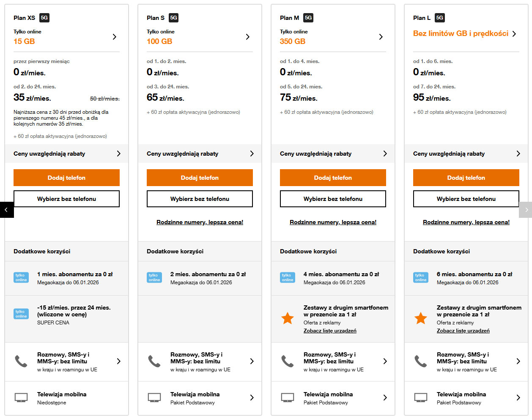Screen dimensions: 532x420
Task: Expand 'Ceny uwzględniają rabaty' in Plan M
Action: coord(385,154)
